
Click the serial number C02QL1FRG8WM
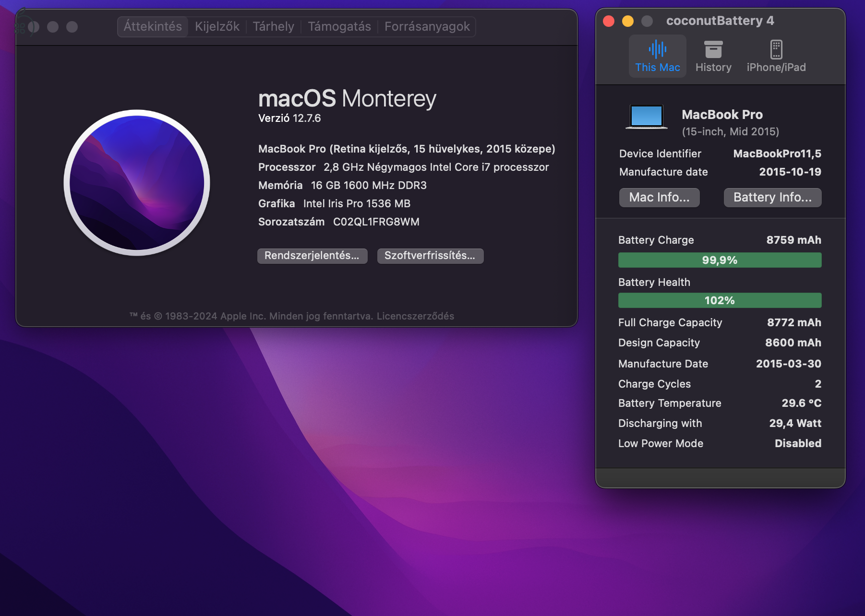pos(376,222)
